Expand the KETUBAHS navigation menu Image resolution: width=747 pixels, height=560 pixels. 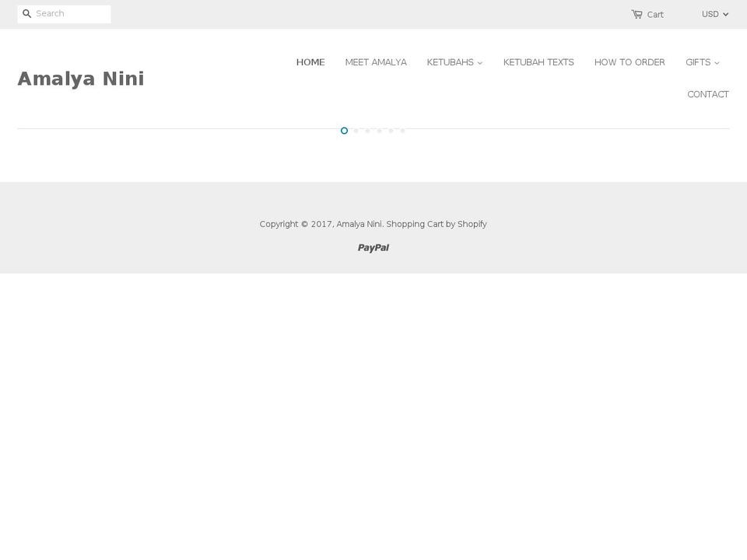point(454,62)
